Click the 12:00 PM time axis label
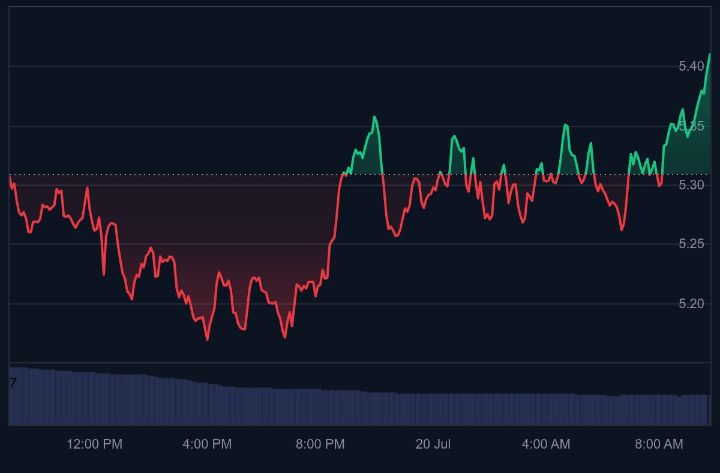 coord(95,444)
